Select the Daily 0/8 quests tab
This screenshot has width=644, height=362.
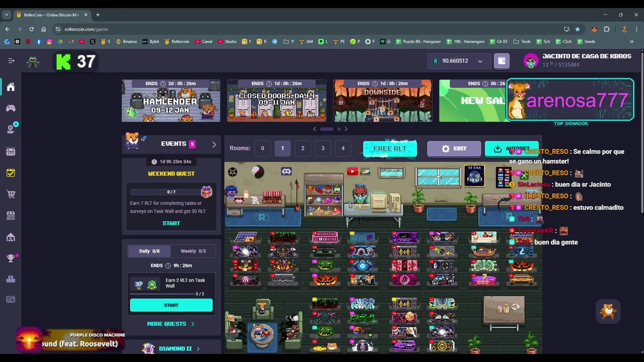149,251
